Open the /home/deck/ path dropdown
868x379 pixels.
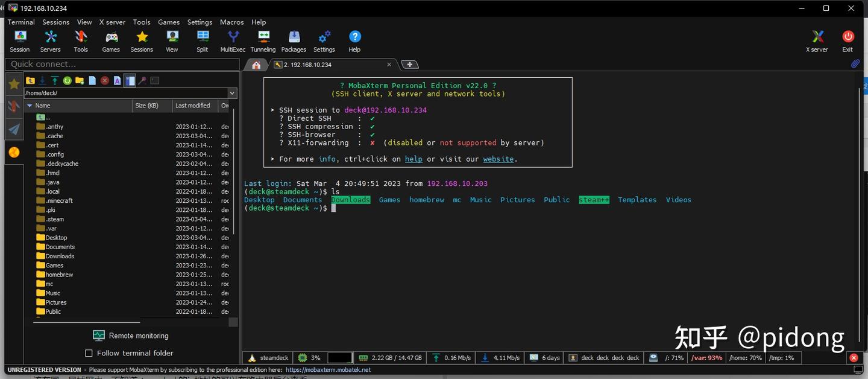(232, 93)
